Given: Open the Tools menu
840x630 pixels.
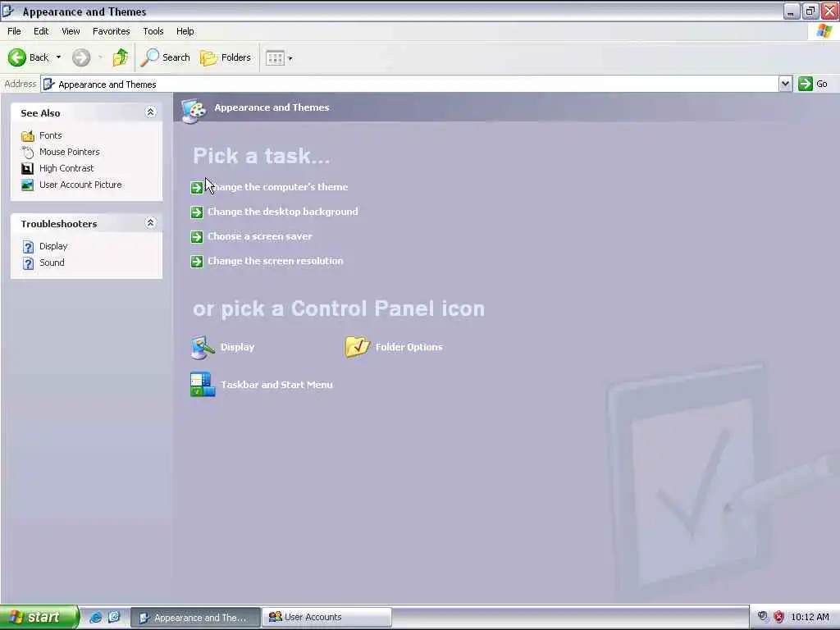Looking at the screenshot, I should (x=153, y=31).
